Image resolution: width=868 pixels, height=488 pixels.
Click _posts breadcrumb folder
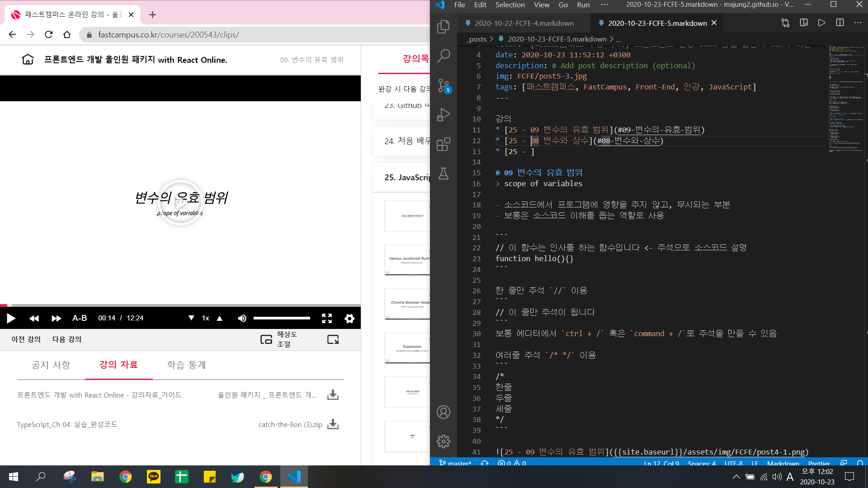pyautogui.click(x=476, y=39)
